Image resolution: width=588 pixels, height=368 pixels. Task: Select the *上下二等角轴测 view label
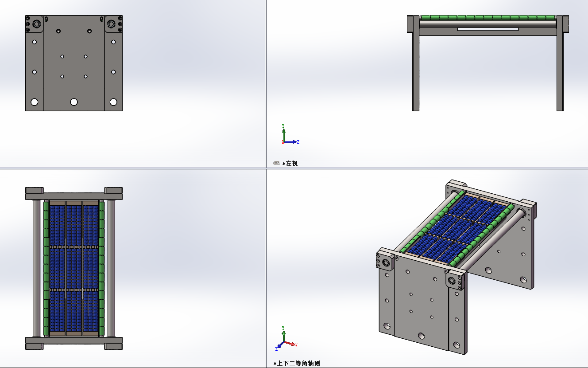pyautogui.click(x=296, y=363)
